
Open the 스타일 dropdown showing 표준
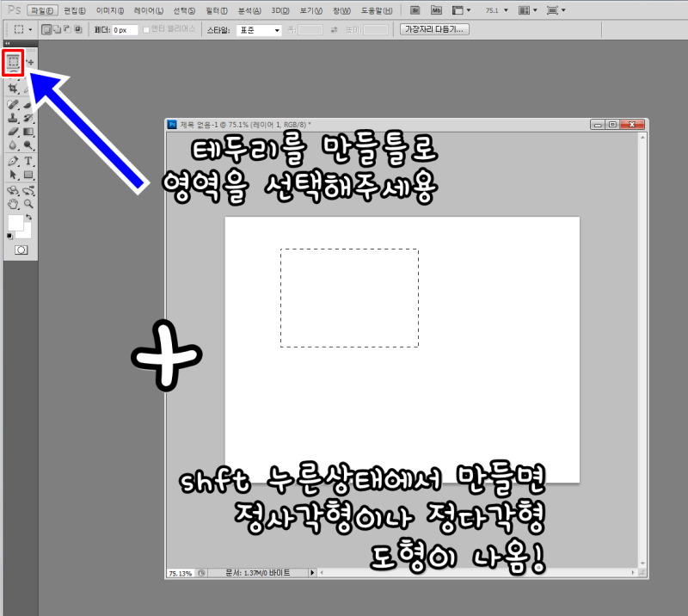[259, 30]
